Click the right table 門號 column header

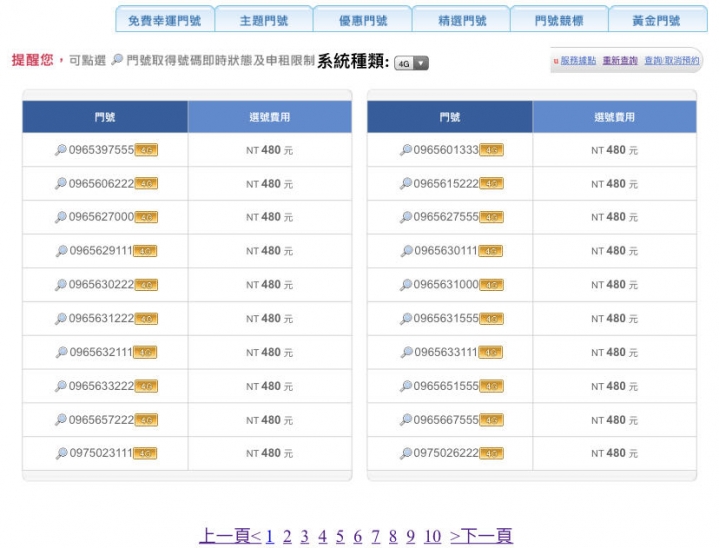[450, 117]
